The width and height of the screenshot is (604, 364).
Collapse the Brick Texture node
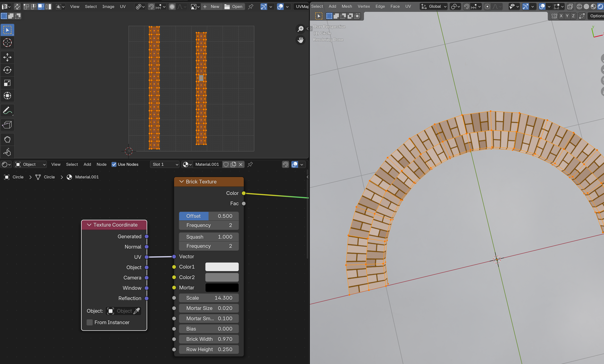coord(181,182)
